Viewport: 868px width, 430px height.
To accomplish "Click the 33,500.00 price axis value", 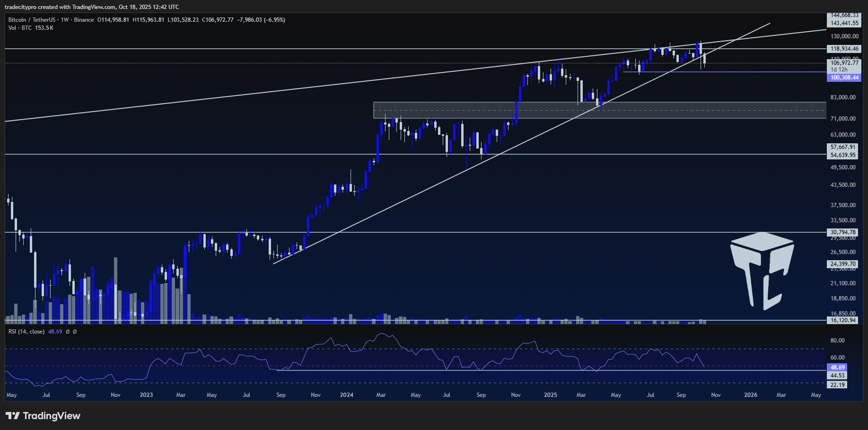I will 843,220.
